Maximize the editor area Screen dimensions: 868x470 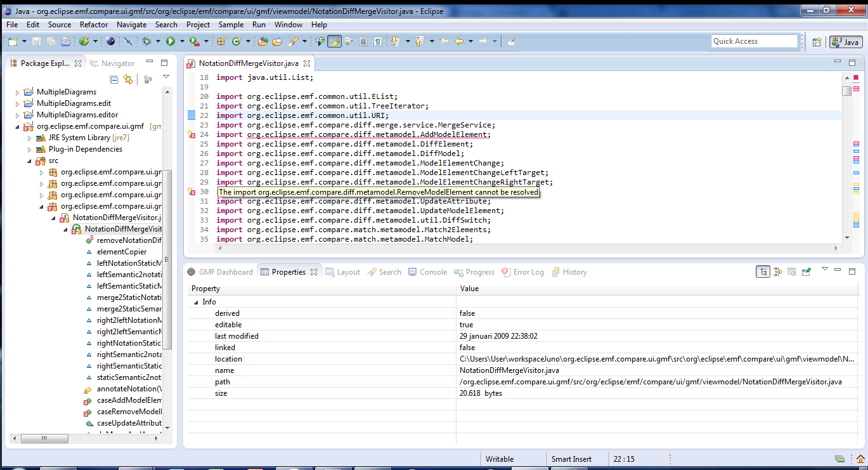852,62
